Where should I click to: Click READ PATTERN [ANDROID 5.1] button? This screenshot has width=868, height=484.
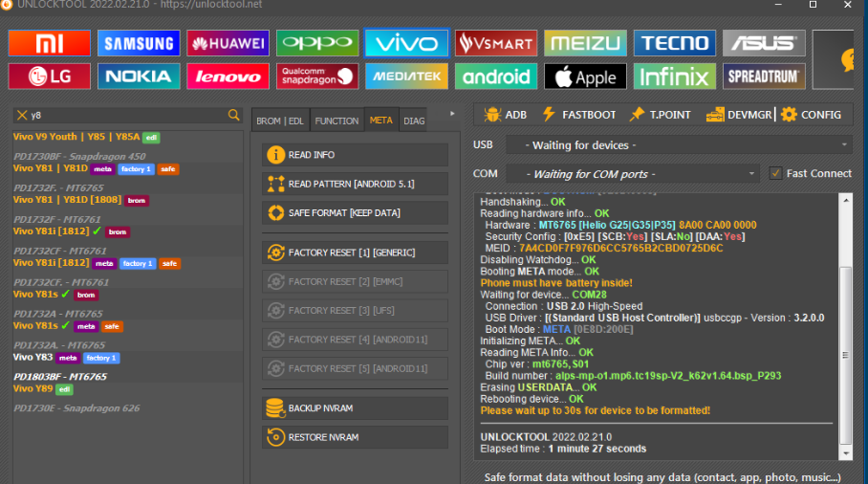pos(355,184)
